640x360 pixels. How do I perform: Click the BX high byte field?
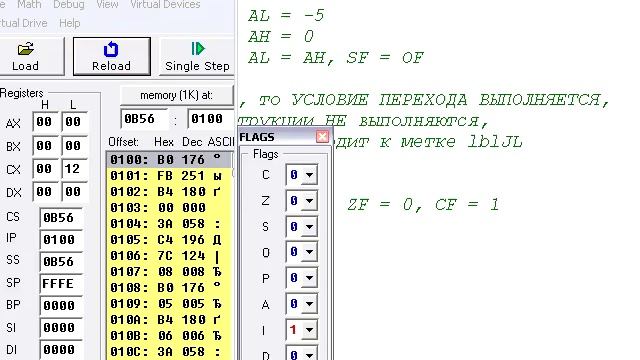[45, 146]
